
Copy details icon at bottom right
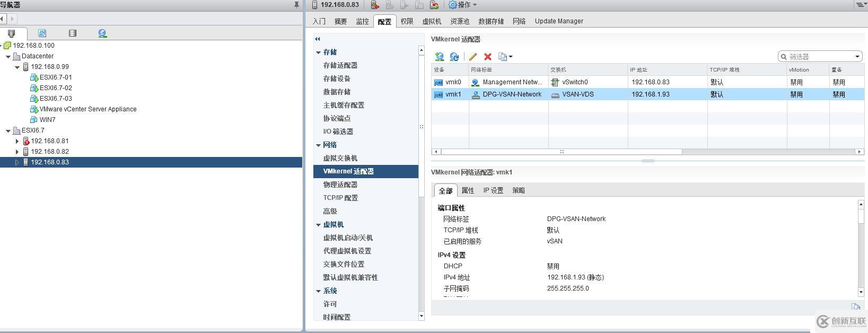[855, 307]
